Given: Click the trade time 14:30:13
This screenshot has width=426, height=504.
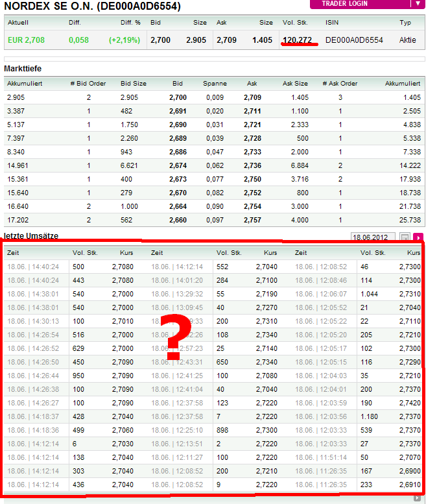Looking at the screenshot, I should pos(45,322).
